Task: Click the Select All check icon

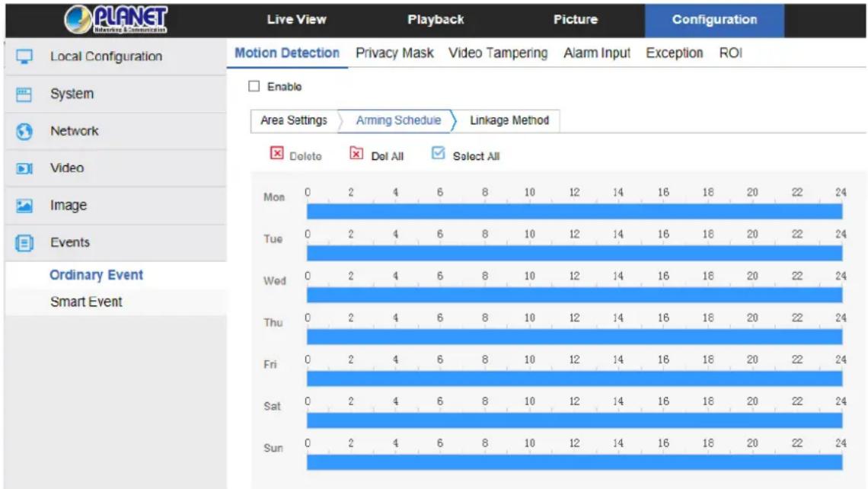Action: tap(438, 152)
